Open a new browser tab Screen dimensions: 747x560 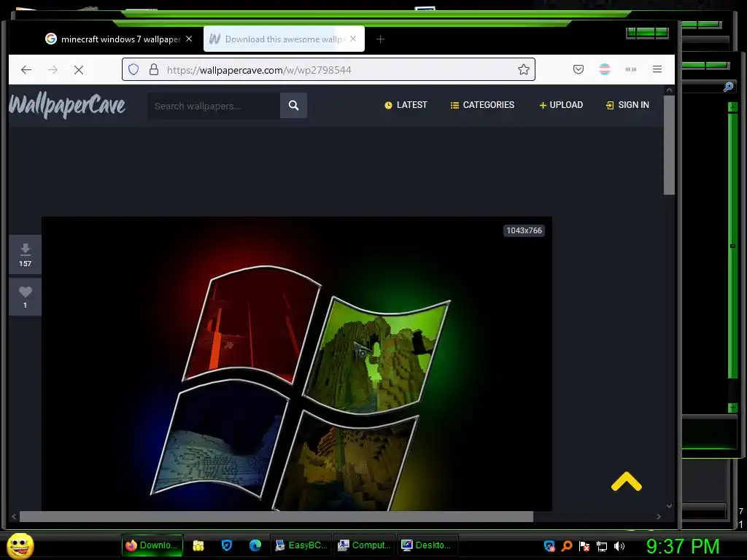pos(380,39)
